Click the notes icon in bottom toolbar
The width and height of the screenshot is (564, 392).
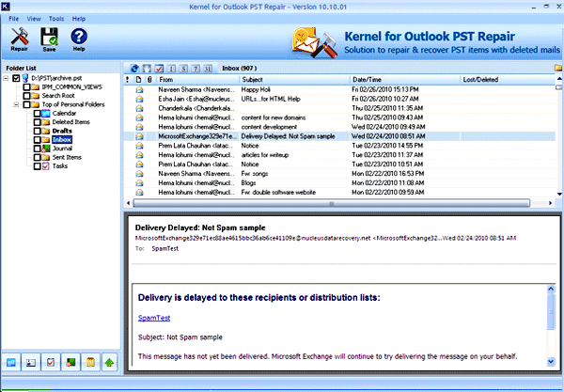[90, 363]
